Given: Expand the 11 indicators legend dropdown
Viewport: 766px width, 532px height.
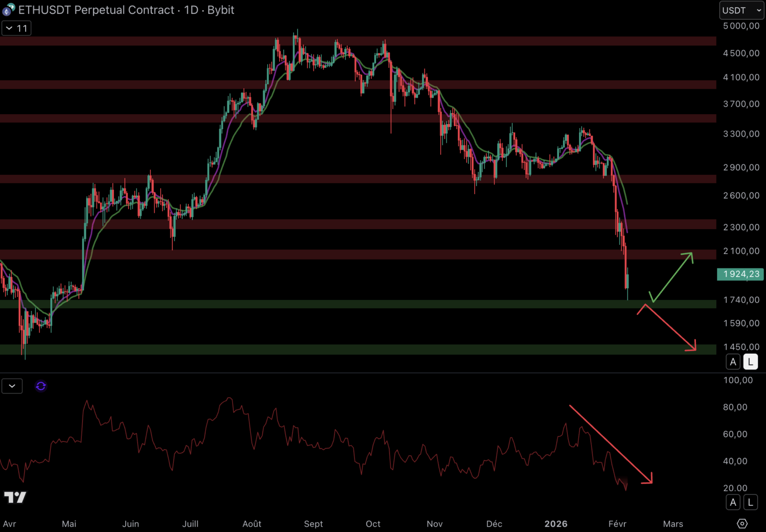Looking at the screenshot, I should pos(16,29).
